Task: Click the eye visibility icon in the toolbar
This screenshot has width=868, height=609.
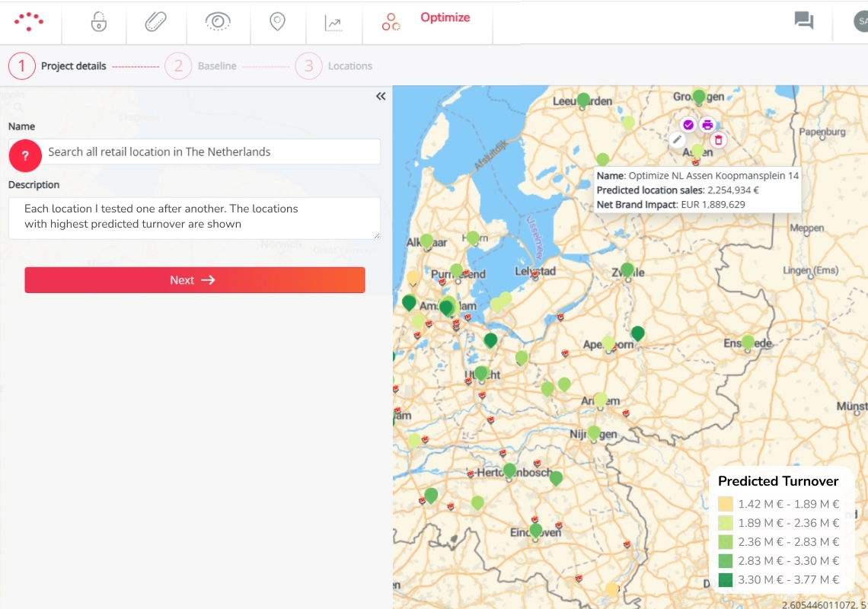Action: 217,21
